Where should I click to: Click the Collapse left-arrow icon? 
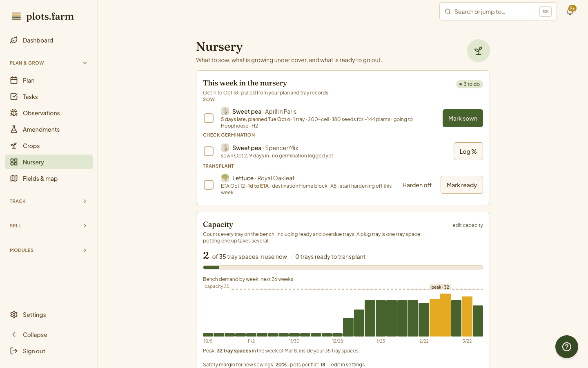pos(14,334)
